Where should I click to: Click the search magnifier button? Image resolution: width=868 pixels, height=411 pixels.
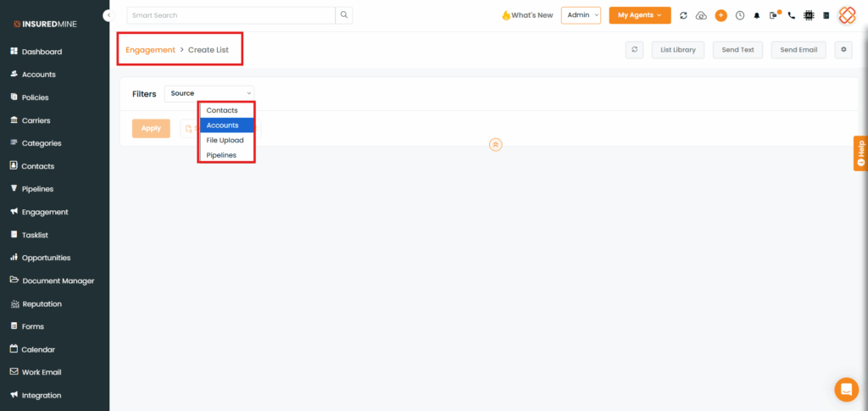click(x=343, y=15)
